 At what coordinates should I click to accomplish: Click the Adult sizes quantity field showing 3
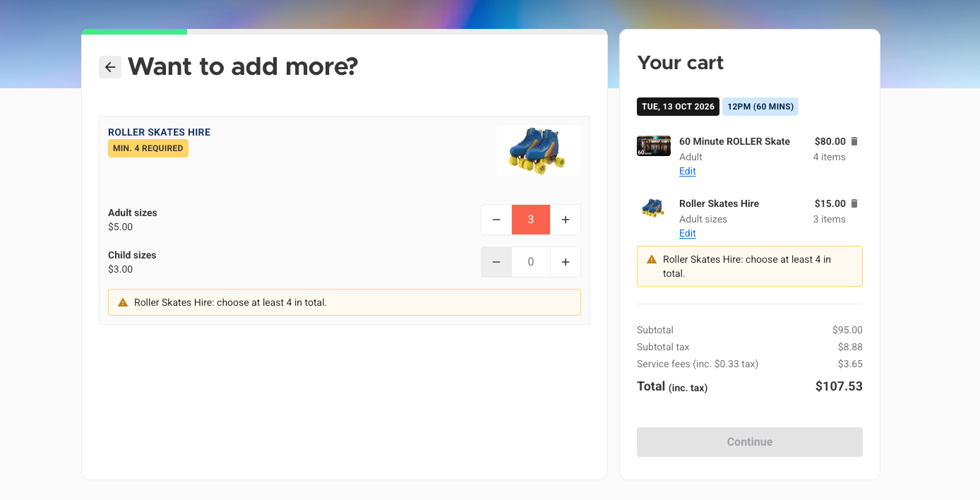click(531, 220)
